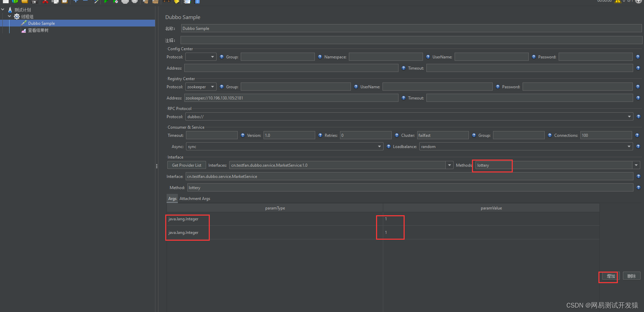Click help icon after Interface text field
Viewport: 644px width, 312px height.
point(639,177)
